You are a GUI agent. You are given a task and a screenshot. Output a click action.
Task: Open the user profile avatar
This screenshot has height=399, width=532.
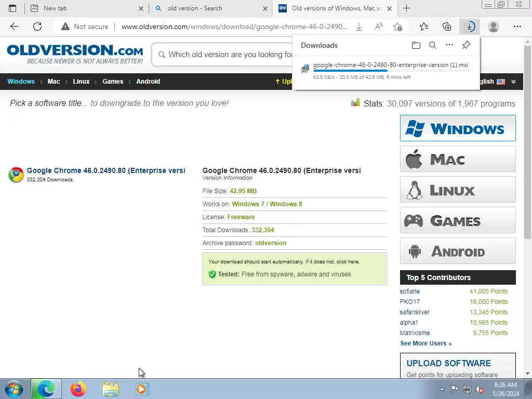pos(494,26)
